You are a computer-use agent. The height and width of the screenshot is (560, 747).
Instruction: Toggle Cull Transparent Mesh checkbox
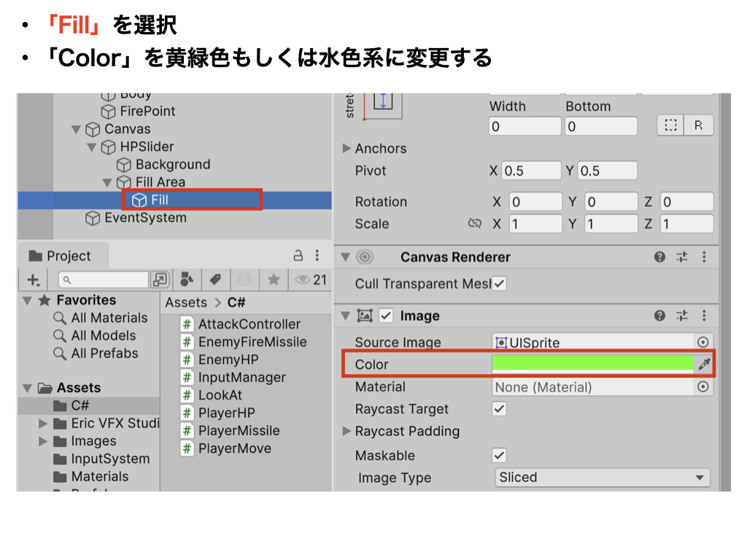point(499,284)
